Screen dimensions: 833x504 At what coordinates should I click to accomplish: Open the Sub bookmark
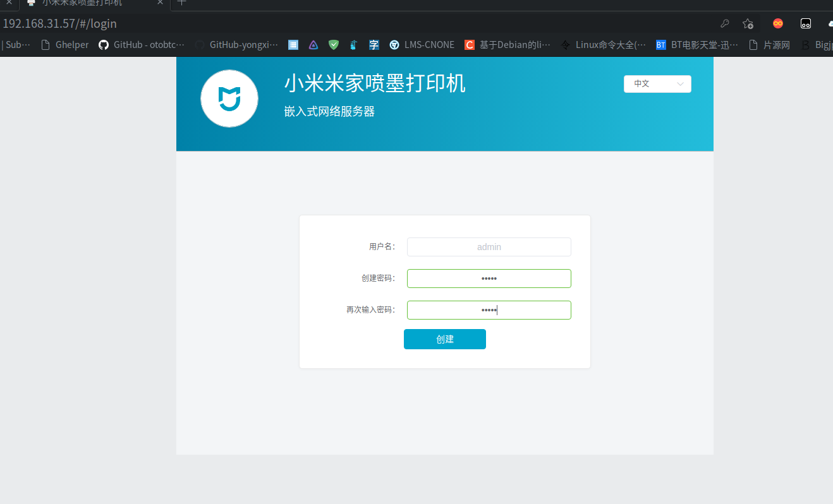[16, 45]
